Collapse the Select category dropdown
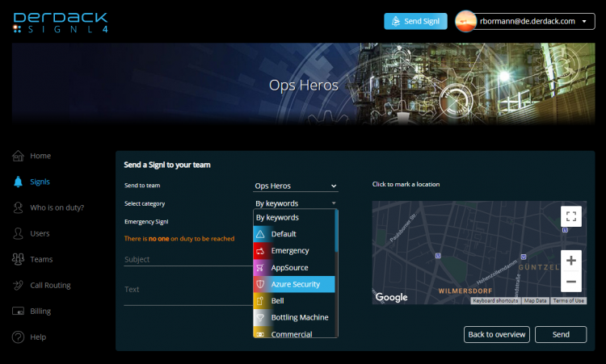The image size is (606, 364). tap(296, 203)
